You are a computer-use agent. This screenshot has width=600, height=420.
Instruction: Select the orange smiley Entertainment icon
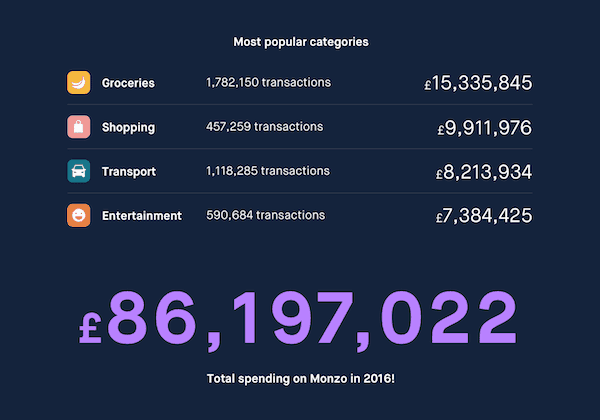coord(79,215)
